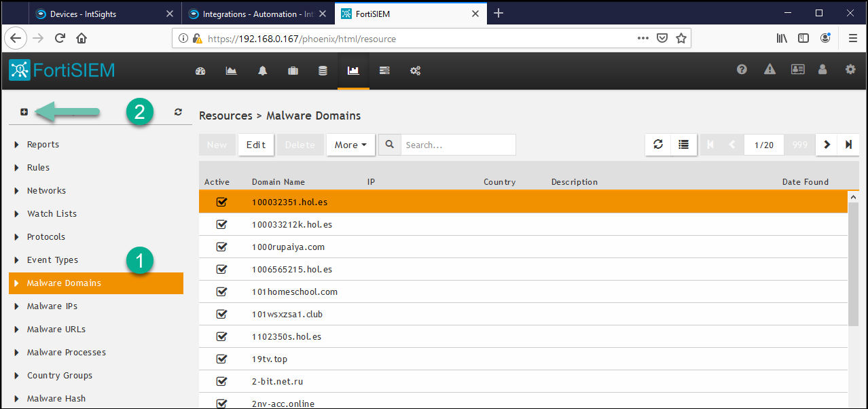The image size is (868, 409).
Task: Click the Search input field
Action: tap(458, 145)
